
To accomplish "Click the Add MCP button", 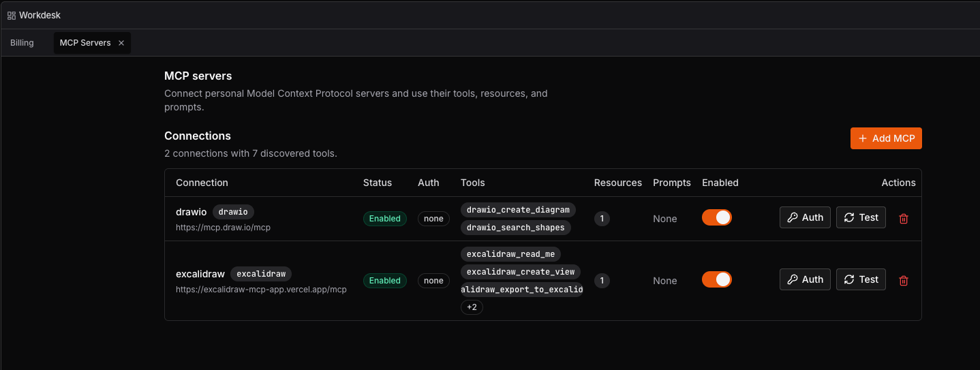I will point(886,138).
